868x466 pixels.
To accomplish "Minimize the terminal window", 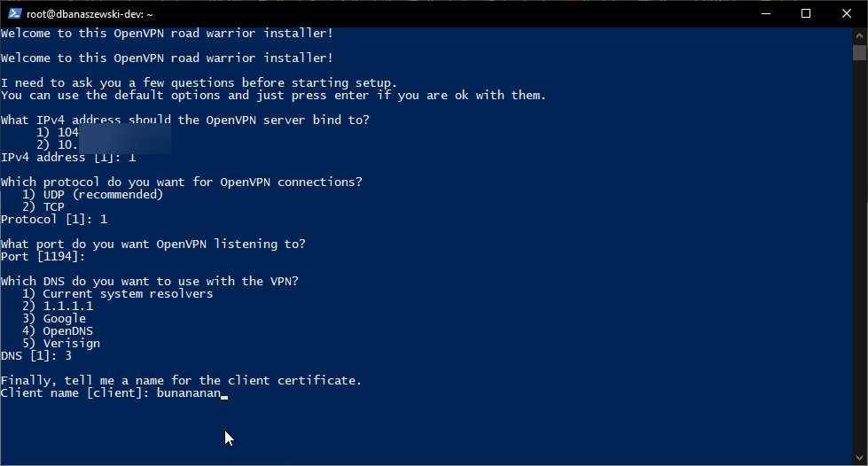I will coord(765,13).
